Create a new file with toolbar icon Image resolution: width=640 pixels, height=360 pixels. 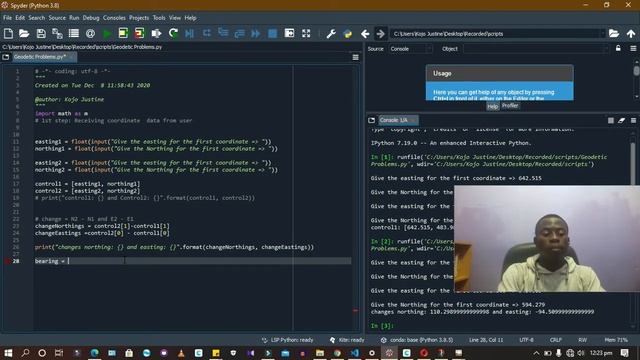click(8, 33)
